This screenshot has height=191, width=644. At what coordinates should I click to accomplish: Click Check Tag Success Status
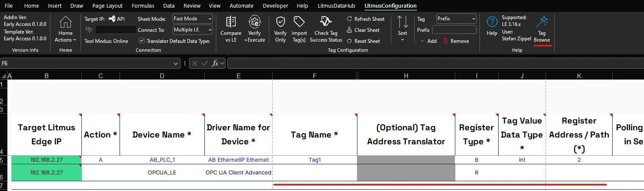[326, 30]
